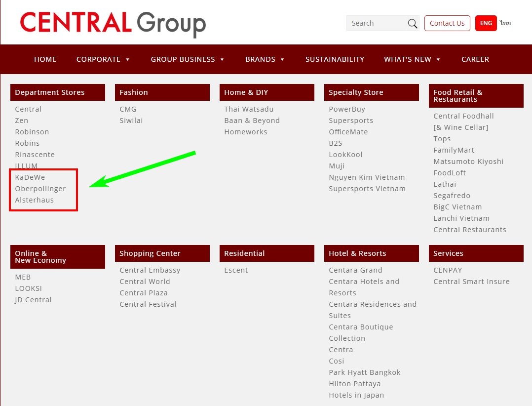Open the Centara Grand link
532x406 pixels.
(355, 270)
